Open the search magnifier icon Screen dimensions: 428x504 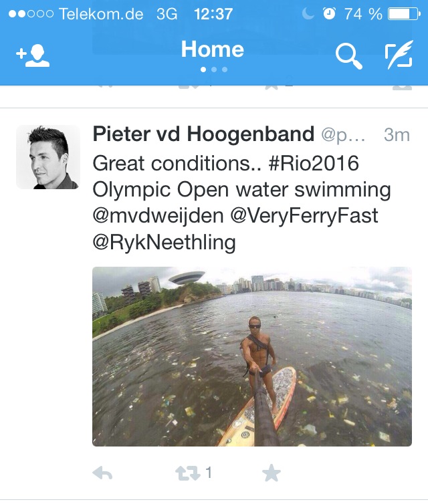[x=348, y=57]
